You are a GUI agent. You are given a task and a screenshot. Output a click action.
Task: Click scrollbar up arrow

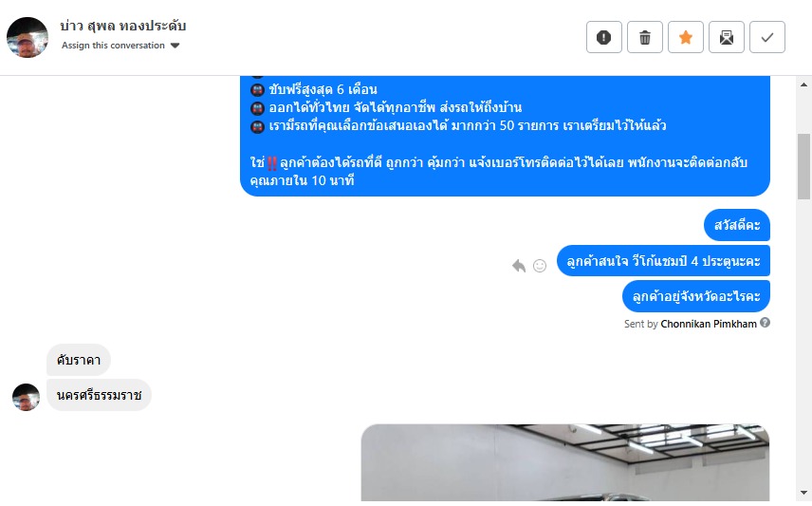click(803, 84)
